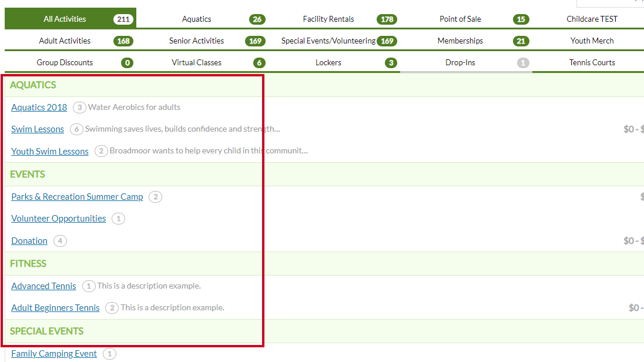Click count circle 2 next to Adult Beginners Tennis

(x=112, y=308)
